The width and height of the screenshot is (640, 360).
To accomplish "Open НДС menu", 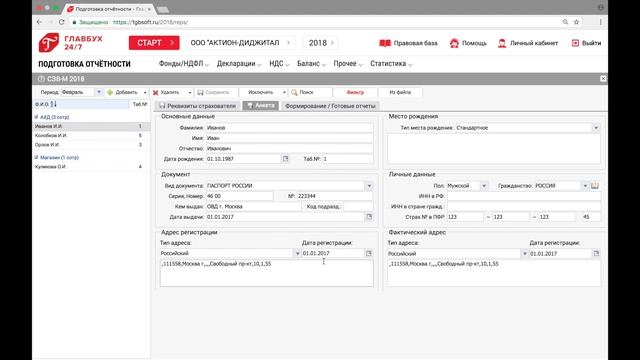I will (x=279, y=64).
